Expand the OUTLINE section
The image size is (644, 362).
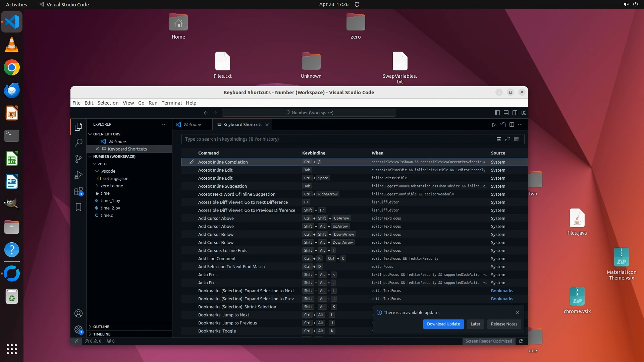click(x=101, y=327)
